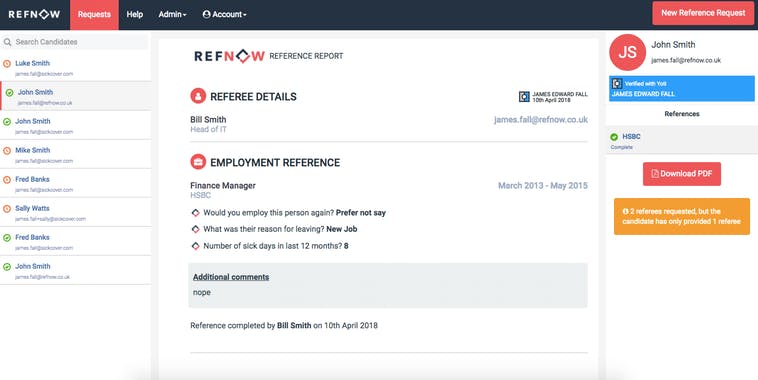
Task: Open the referee email james.fall@refnow.co.uk in the report
Action: (541, 119)
